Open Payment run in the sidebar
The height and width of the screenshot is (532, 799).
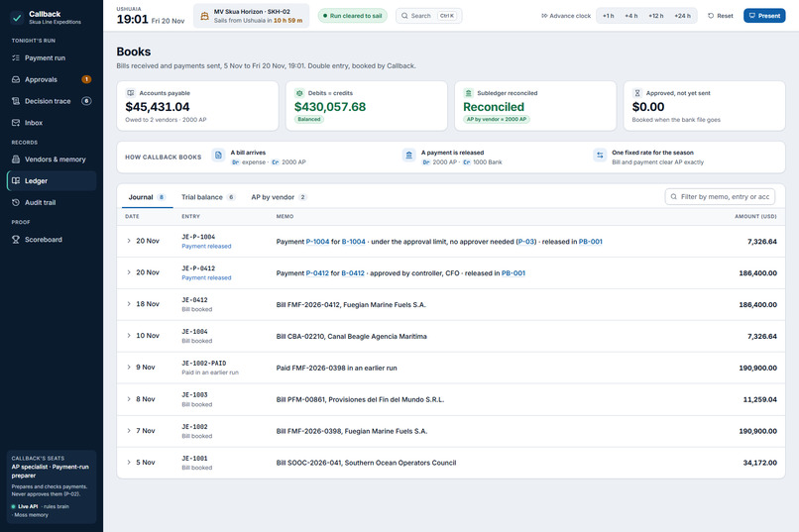point(51,58)
